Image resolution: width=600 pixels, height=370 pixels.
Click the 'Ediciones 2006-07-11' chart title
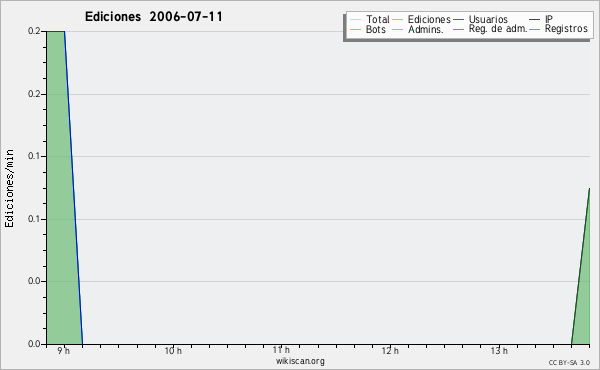tap(153, 17)
